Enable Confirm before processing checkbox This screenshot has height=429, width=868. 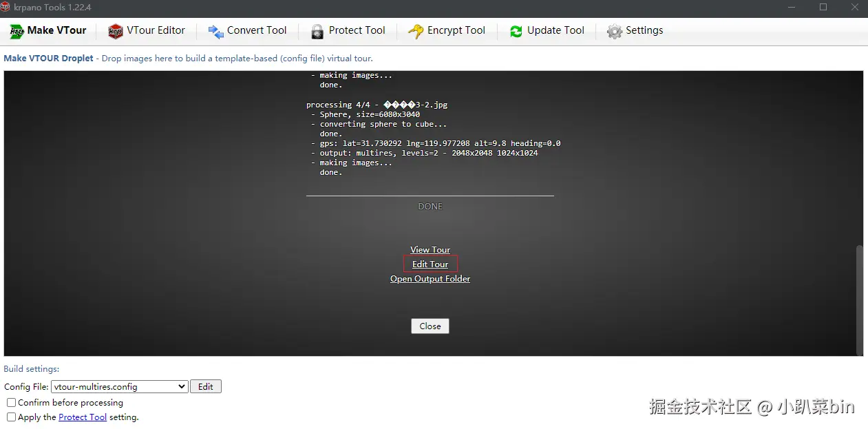point(11,402)
